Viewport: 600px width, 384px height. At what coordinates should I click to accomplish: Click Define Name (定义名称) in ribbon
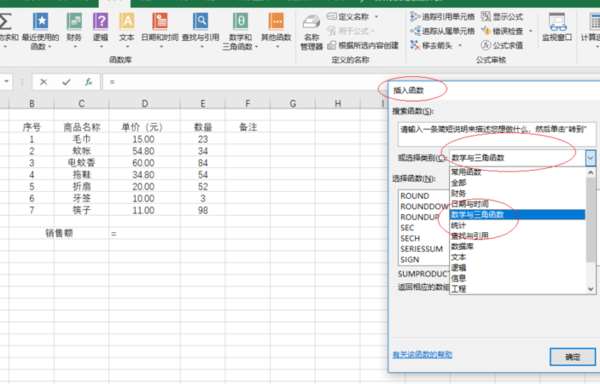click(349, 17)
